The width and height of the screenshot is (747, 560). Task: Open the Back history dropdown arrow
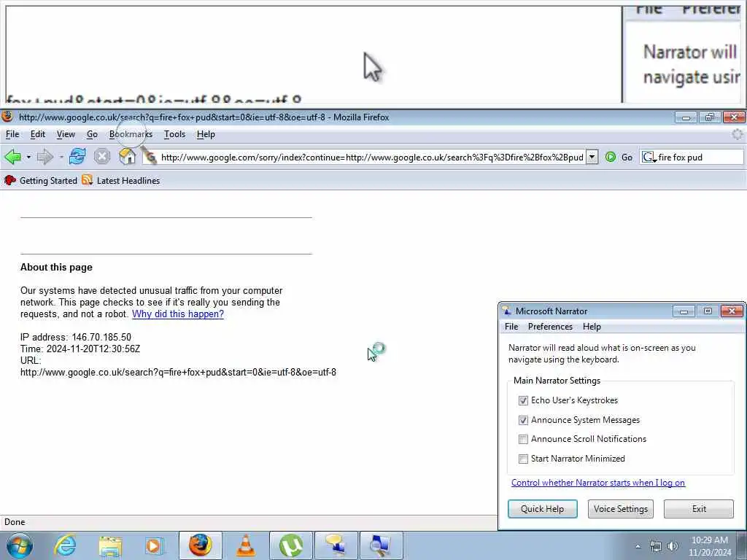[28, 157]
